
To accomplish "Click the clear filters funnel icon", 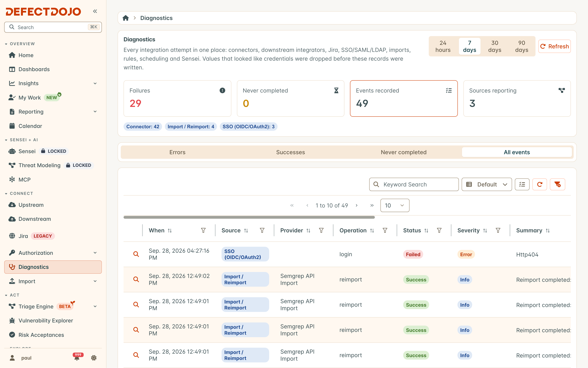I will pos(557,184).
